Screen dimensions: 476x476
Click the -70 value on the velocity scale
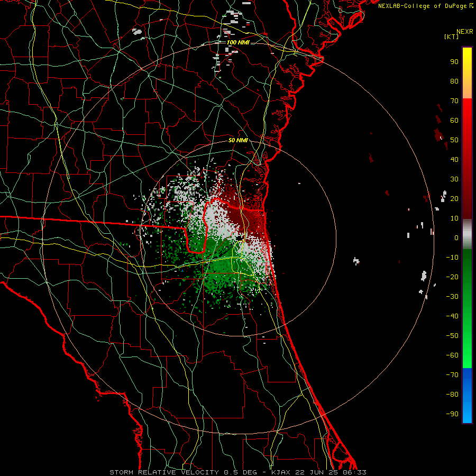452,375
